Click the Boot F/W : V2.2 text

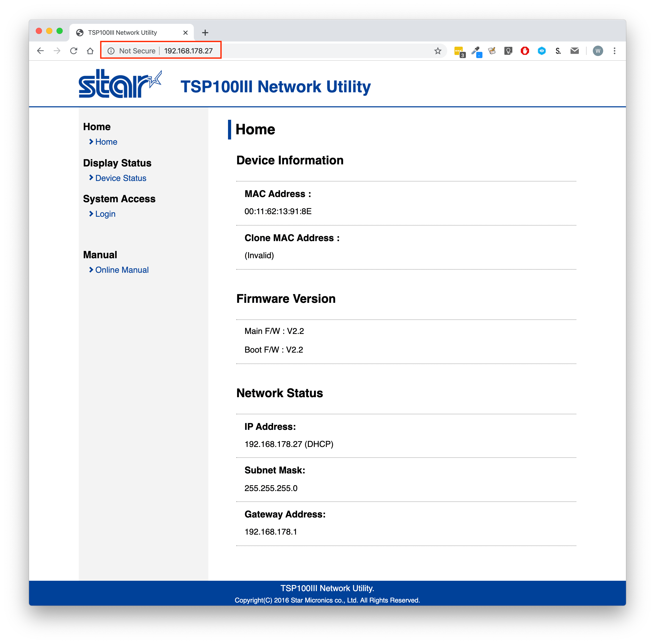[273, 349]
